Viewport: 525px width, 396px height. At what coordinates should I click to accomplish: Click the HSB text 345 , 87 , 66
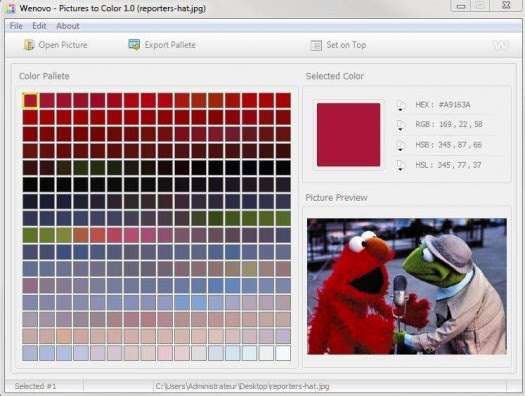point(460,145)
